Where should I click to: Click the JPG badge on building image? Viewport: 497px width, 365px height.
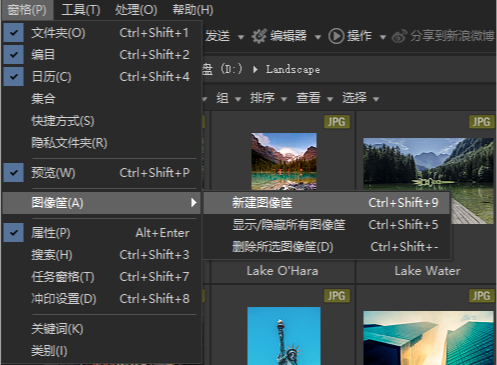click(481, 296)
